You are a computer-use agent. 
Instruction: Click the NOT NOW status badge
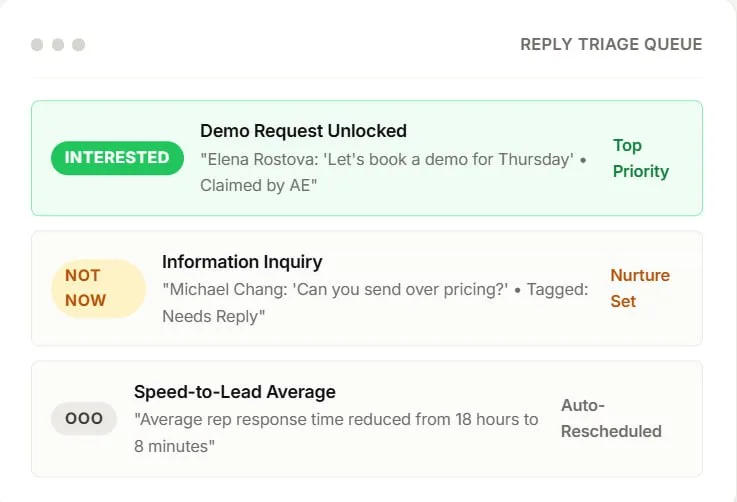click(x=98, y=288)
